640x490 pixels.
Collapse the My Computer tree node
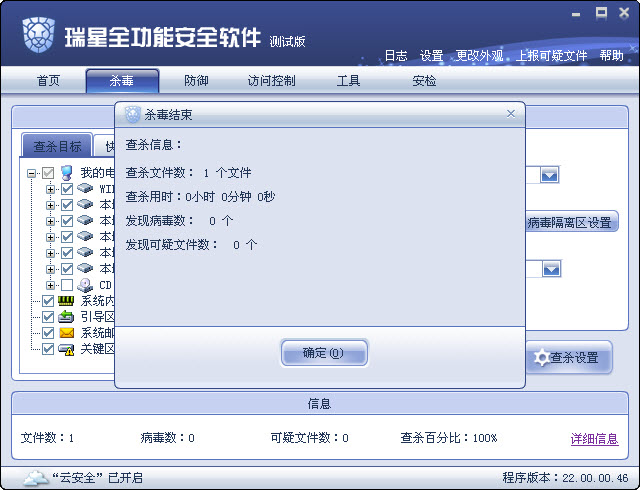click(x=31, y=173)
